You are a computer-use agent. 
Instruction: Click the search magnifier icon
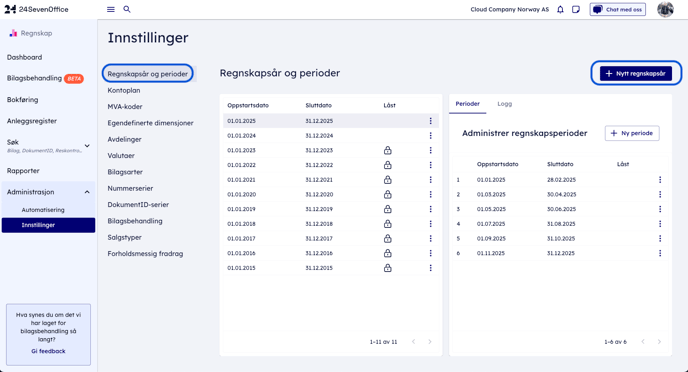point(127,9)
